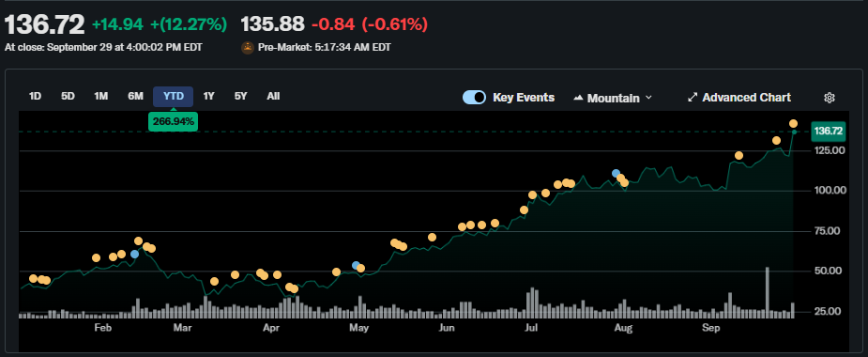Select the 1D time range tab
Viewport: 868px width, 357px height.
click(x=35, y=97)
